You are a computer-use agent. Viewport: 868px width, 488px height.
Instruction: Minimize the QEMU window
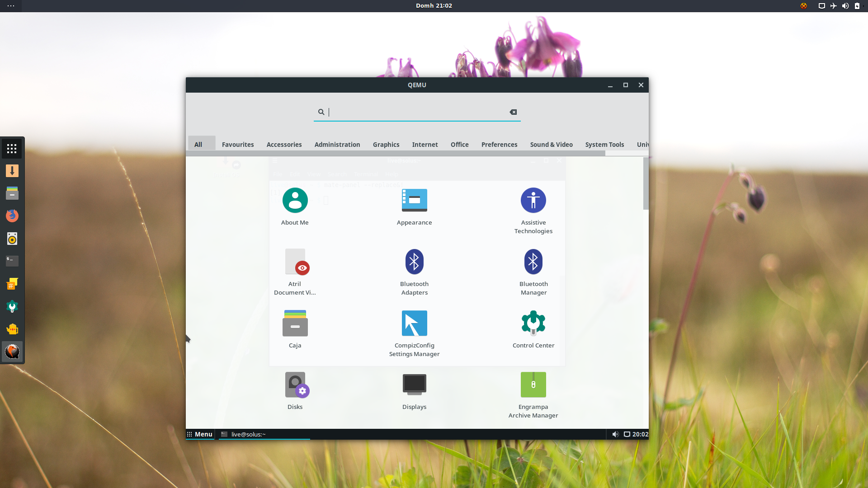pyautogui.click(x=610, y=85)
